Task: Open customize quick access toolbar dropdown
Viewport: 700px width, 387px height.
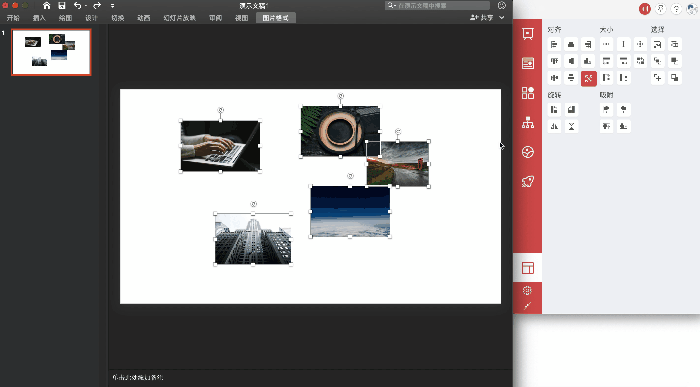Action: click(x=112, y=6)
